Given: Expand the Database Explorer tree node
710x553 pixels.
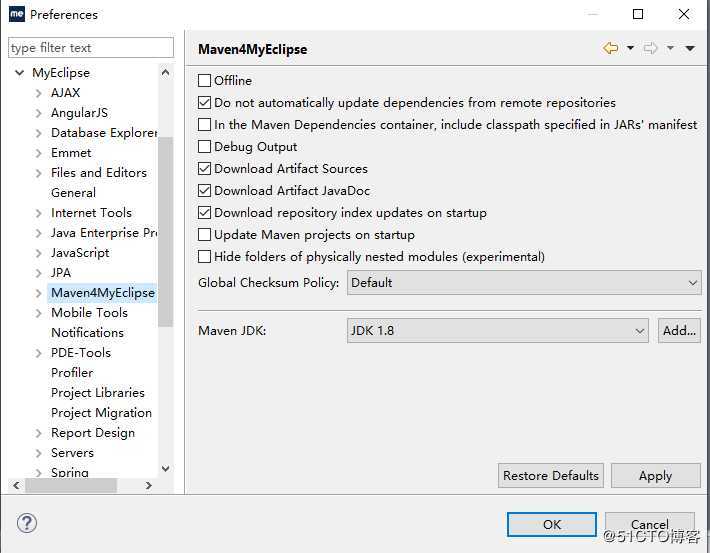Looking at the screenshot, I should click(x=38, y=133).
